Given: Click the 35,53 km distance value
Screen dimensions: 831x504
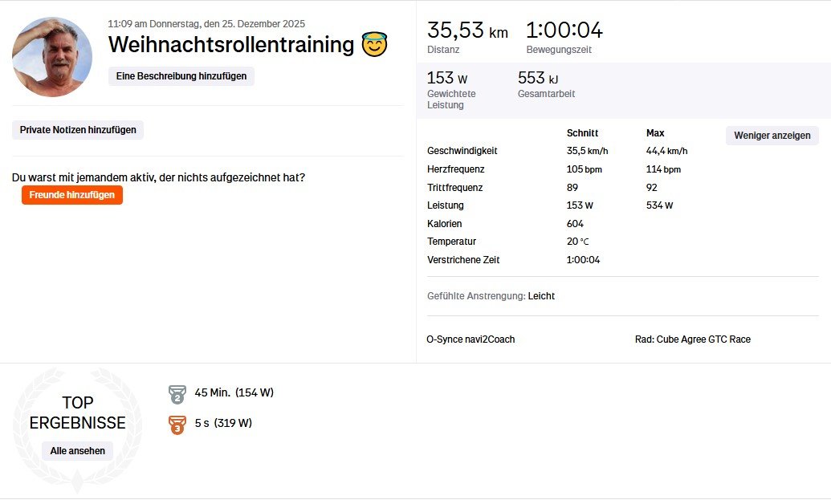Looking at the screenshot, I should tap(467, 31).
